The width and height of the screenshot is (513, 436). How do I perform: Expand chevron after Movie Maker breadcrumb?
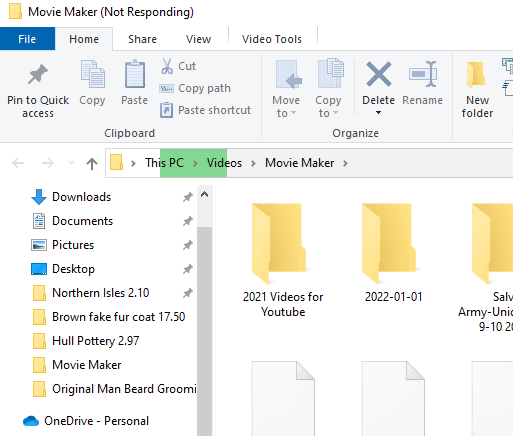(x=345, y=163)
